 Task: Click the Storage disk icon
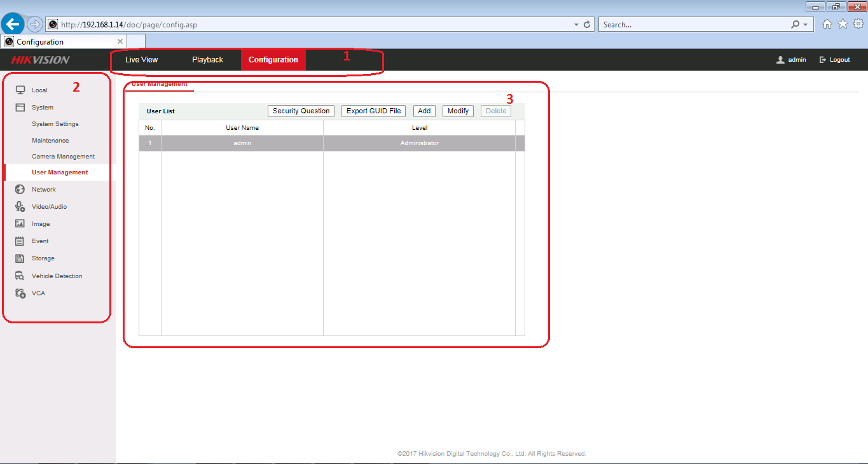(20, 258)
